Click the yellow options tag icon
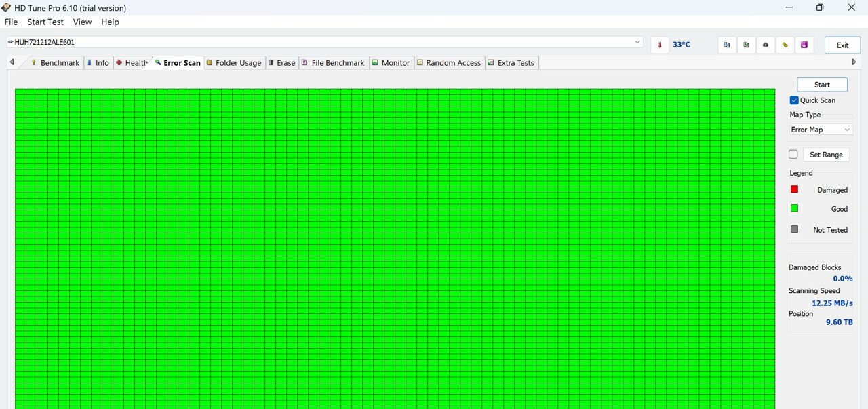868x409 pixels. point(785,45)
